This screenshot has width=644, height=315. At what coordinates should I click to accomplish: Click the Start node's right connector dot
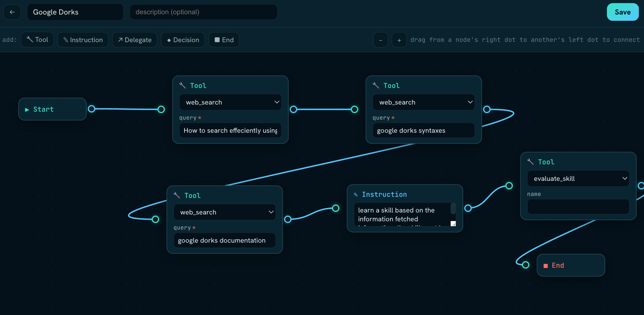(x=92, y=109)
